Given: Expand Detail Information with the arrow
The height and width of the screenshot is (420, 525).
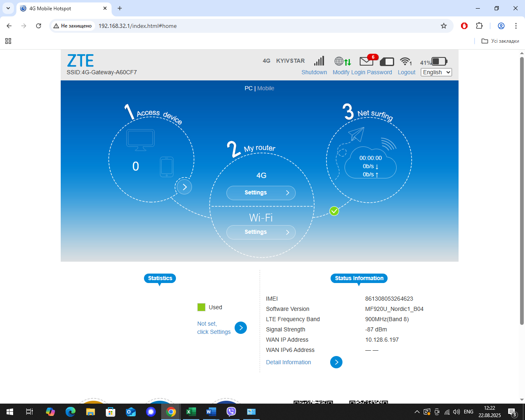Looking at the screenshot, I should (x=336, y=362).
